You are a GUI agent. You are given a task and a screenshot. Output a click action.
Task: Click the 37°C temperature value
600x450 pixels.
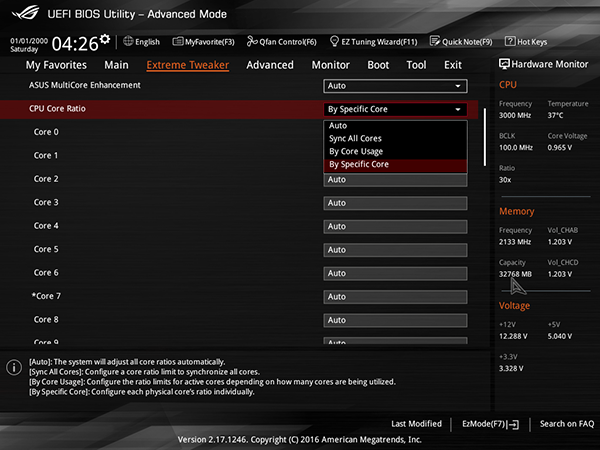(555, 115)
